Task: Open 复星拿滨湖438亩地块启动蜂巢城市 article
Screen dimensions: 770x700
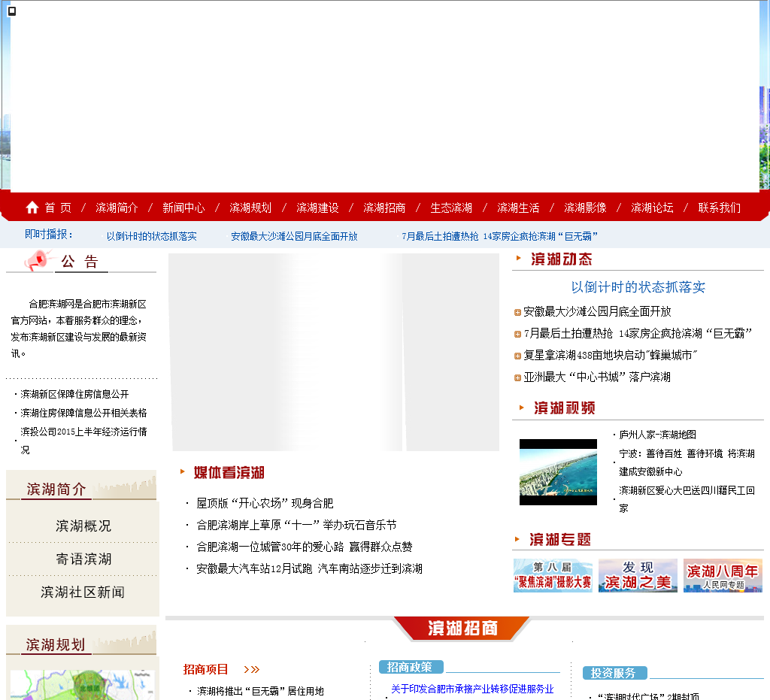Action: click(x=611, y=356)
